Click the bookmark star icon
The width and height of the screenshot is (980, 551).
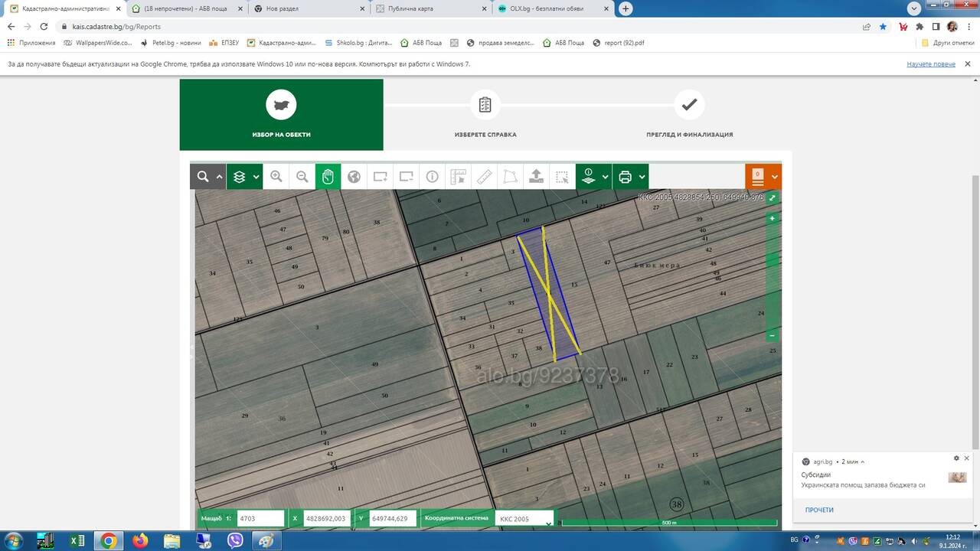[x=883, y=26]
